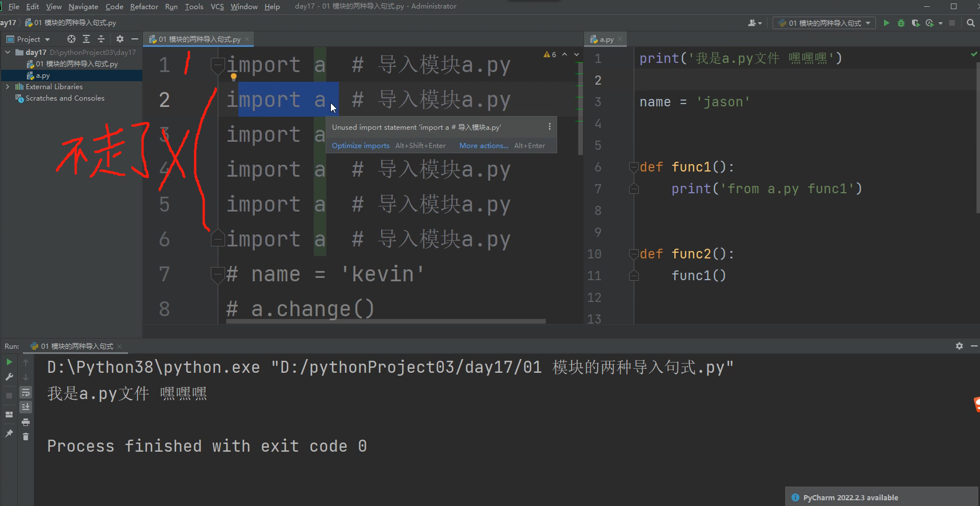This screenshot has height=506, width=980.
Task: Click More actions... in the tooltip
Action: pos(483,146)
